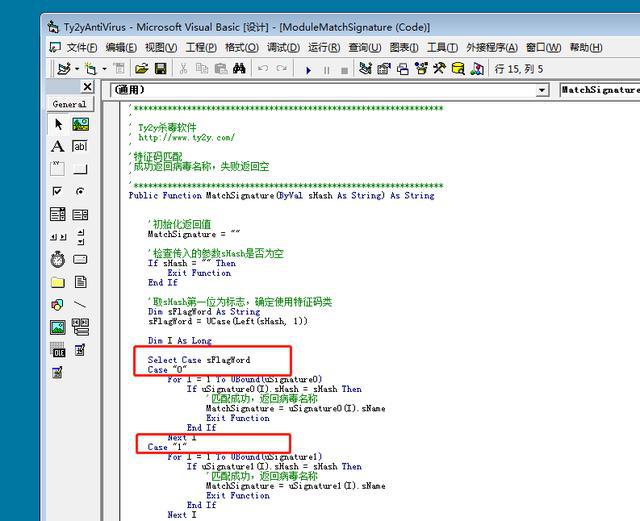Open the (通用) object dropdown arrow
The height and width of the screenshot is (521, 640).
click(542, 90)
